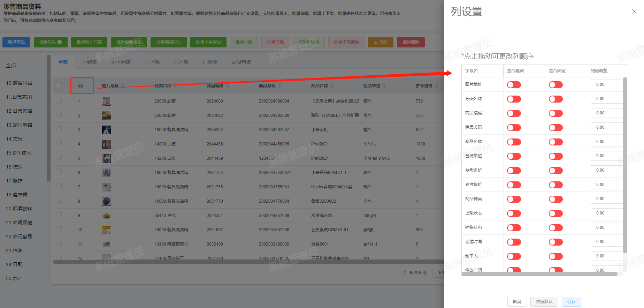Toggle 是否固定 switch for 商品编码
This screenshot has height=308, width=644.
(556, 113)
